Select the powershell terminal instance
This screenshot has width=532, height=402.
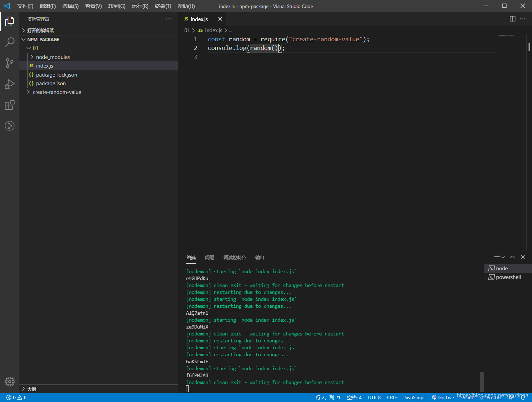508,277
